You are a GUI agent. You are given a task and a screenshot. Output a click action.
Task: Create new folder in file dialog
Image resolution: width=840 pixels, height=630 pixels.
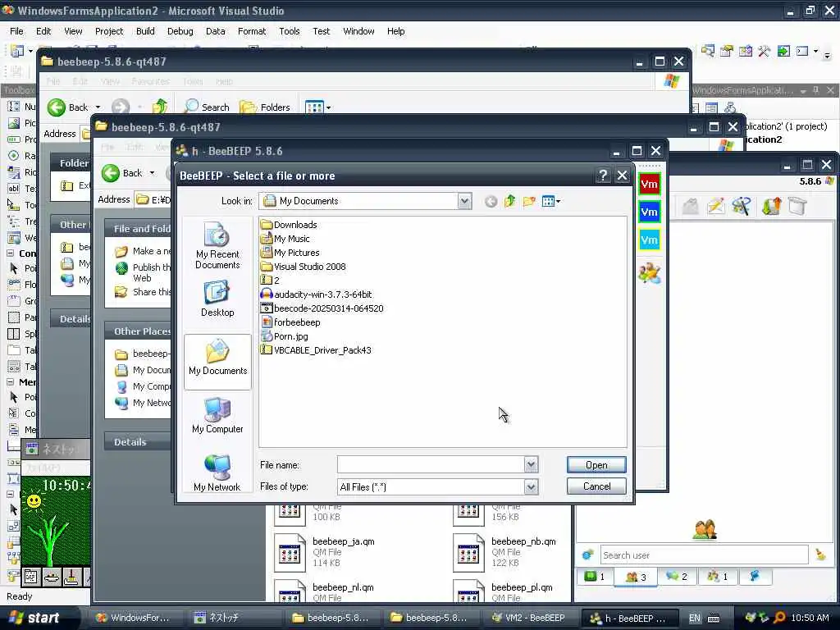pos(529,202)
